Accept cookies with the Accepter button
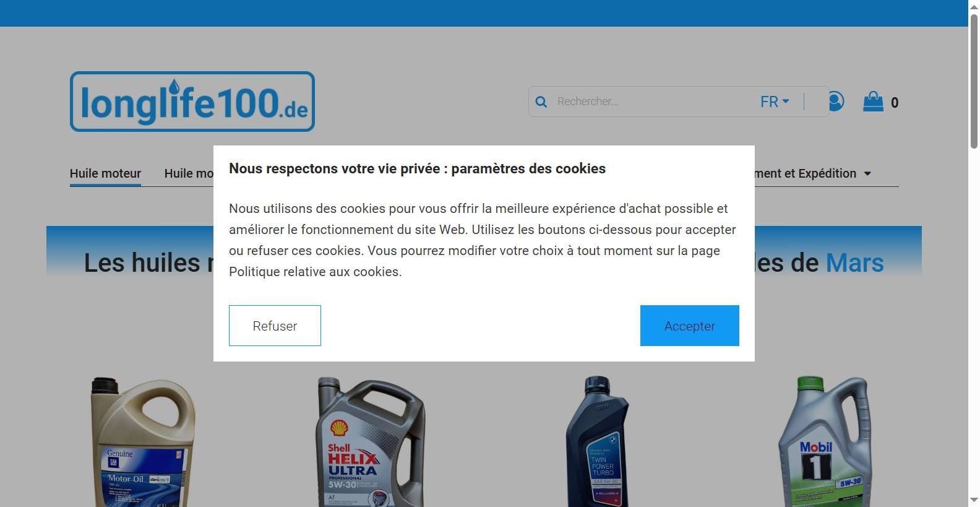The width and height of the screenshot is (980, 507). click(x=689, y=326)
